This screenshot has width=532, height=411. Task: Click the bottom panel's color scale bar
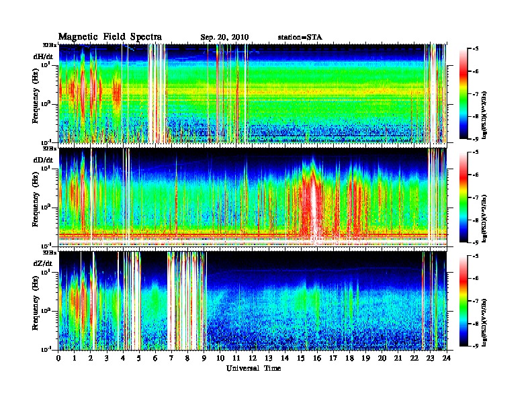[x=463, y=301]
